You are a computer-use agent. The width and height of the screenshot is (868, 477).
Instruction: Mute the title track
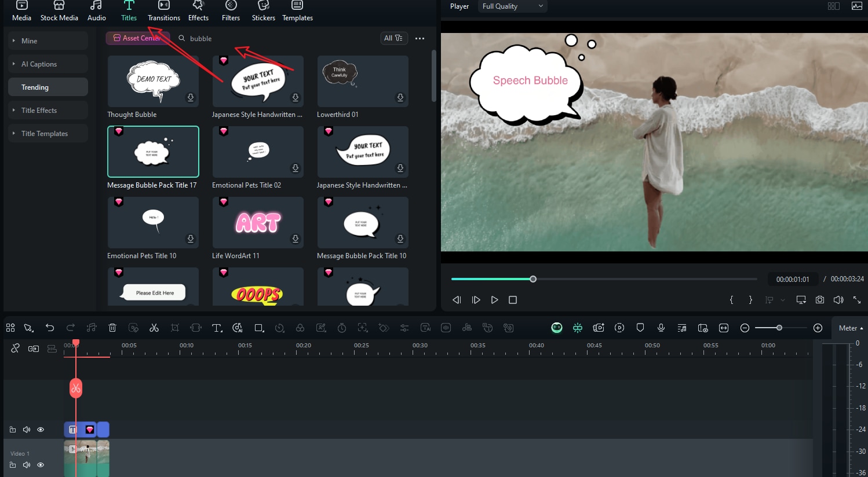tap(27, 430)
